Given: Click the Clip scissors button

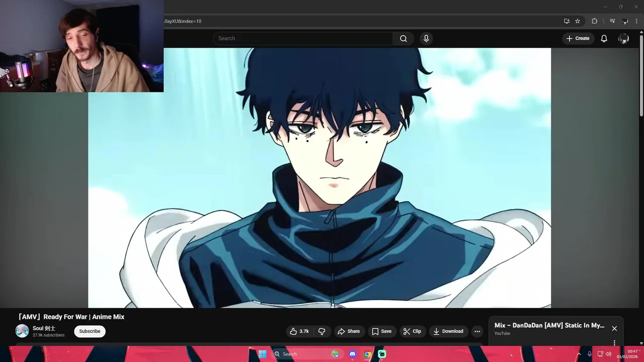Looking at the screenshot, I should coord(412,331).
